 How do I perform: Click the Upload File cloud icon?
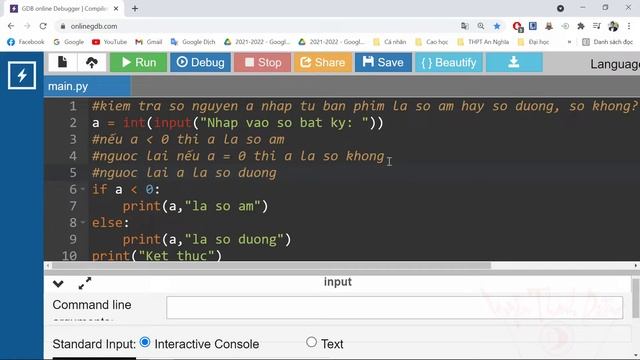(x=92, y=62)
